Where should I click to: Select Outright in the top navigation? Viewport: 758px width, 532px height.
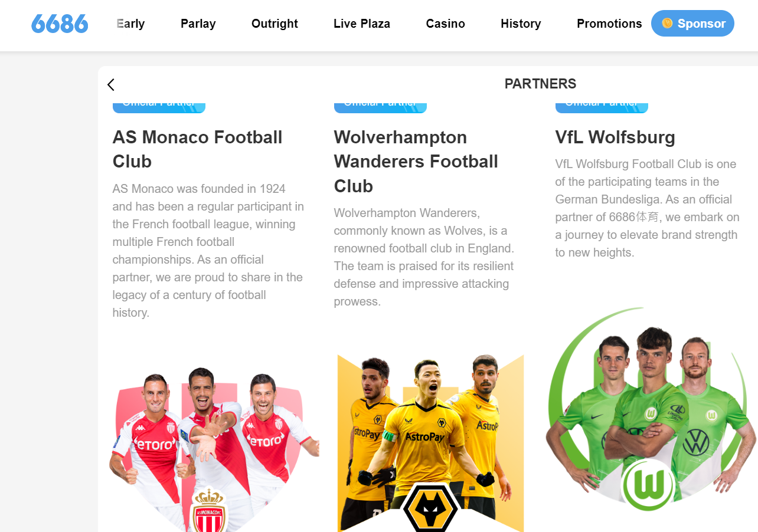point(275,24)
